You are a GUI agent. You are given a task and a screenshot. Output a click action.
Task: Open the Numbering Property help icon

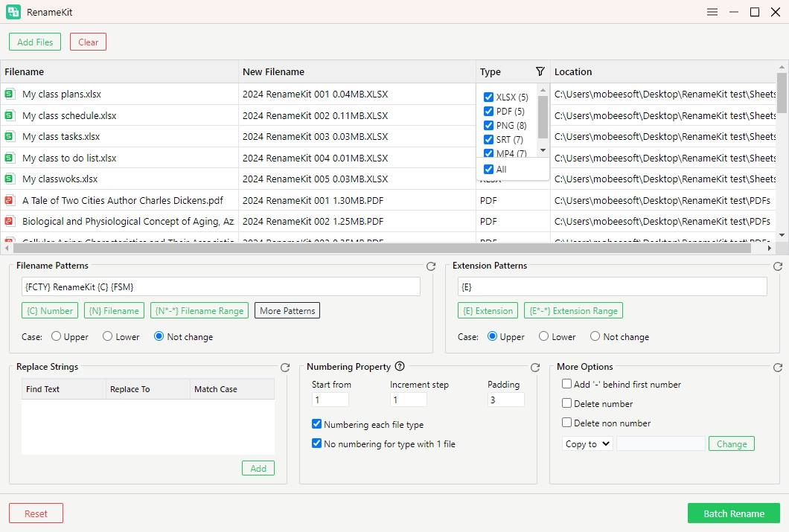coord(400,366)
